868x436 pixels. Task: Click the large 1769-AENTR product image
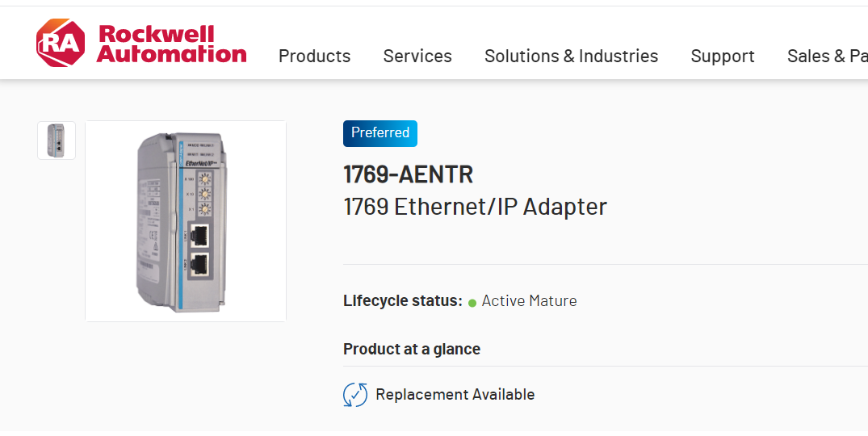[186, 221]
